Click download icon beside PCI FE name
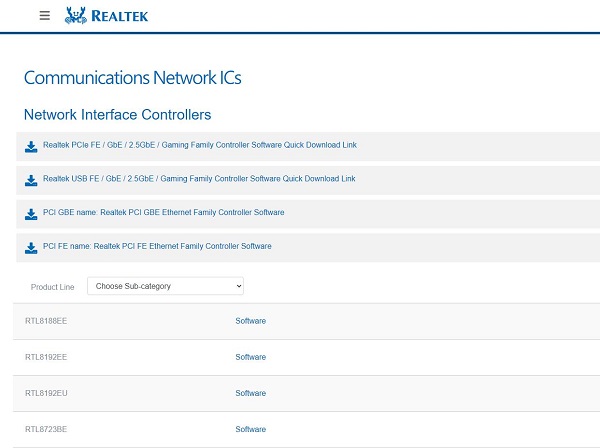 click(x=31, y=248)
